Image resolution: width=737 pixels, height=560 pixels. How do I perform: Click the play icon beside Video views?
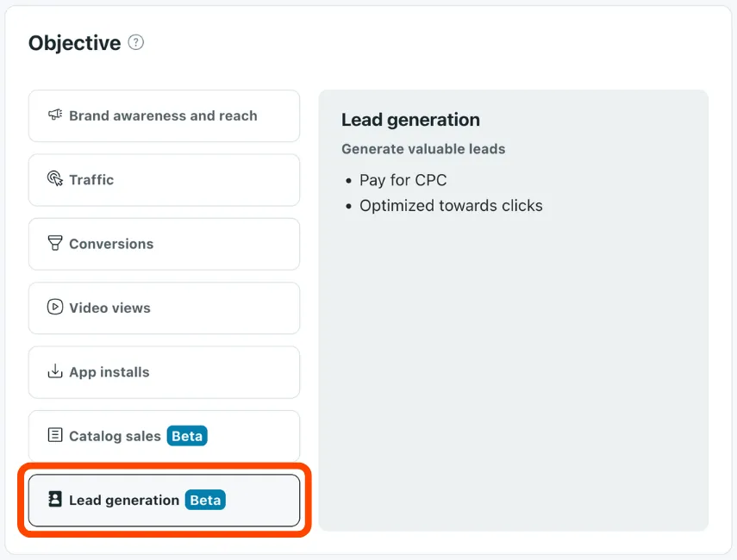[55, 307]
